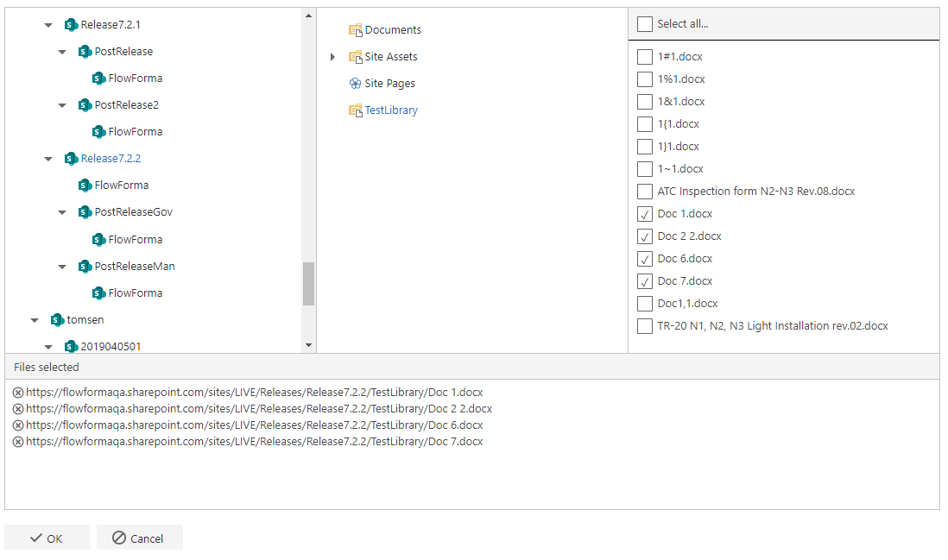Uncheck the Doc 1.docx checkbox

645,214
